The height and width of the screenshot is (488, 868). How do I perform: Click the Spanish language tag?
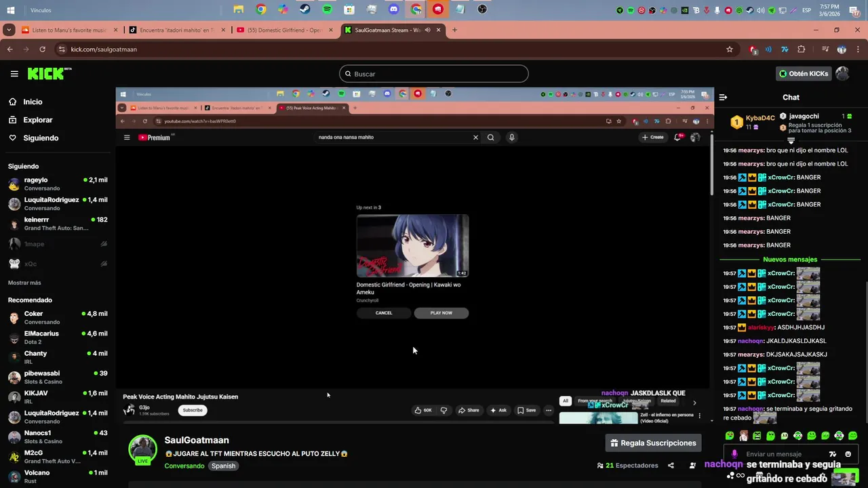point(223,466)
